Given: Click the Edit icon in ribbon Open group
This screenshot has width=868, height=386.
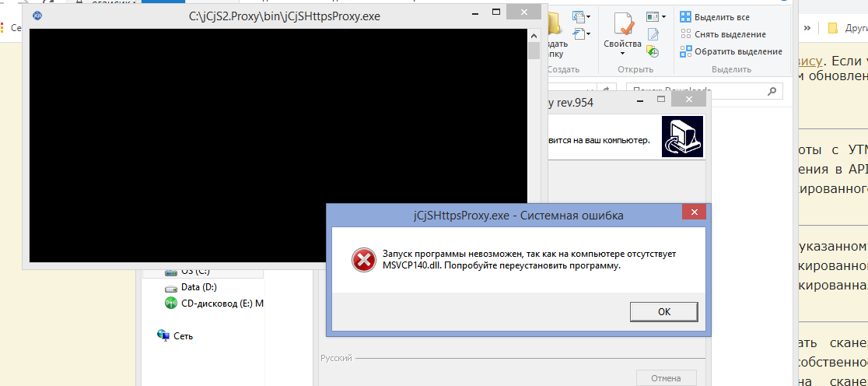Looking at the screenshot, I should coord(653,34).
